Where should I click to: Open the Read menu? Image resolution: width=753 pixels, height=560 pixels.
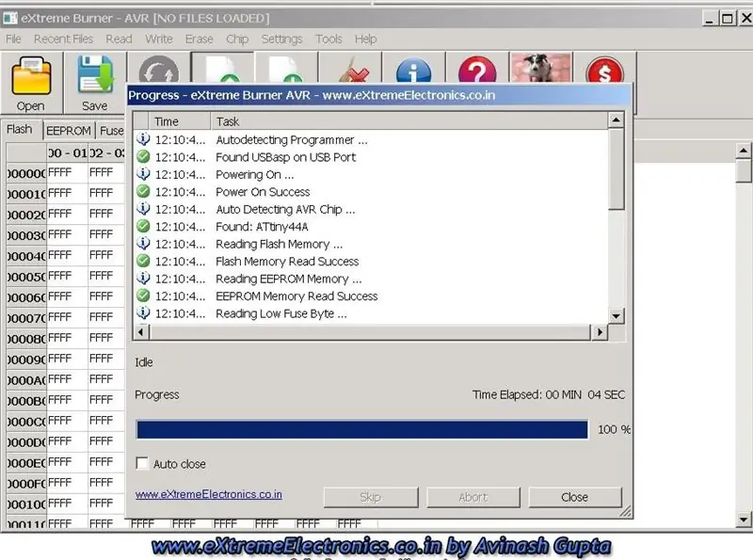tap(119, 39)
